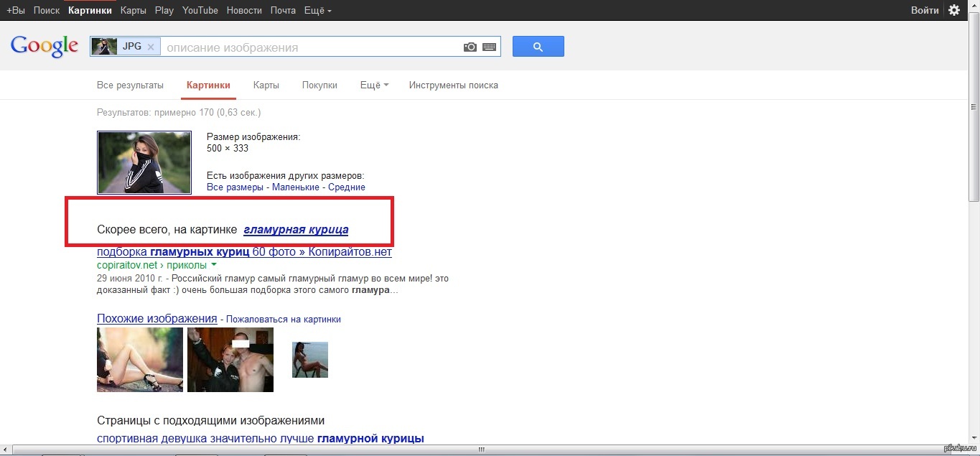Image resolution: width=980 pixels, height=456 pixels.
Task: Click the blue magnifier search button
Action: pyautogui.click(x=538, y=47)
